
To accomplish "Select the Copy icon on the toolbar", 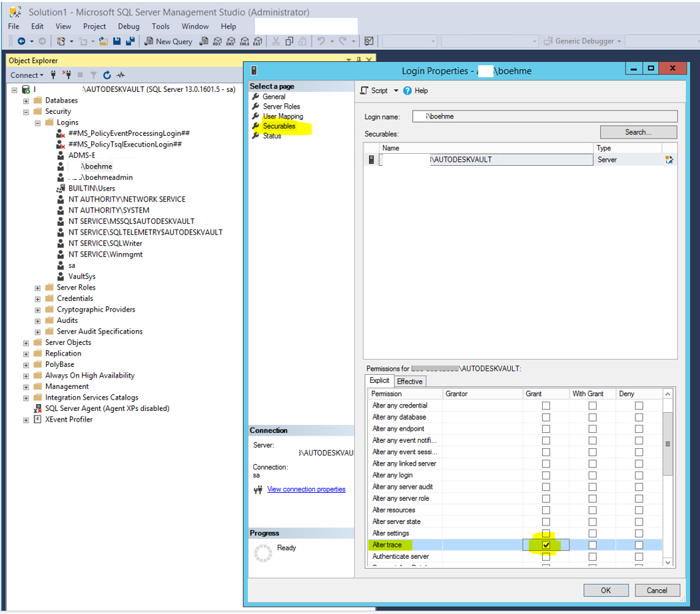I will pyautogui.click(x=289, y=41).
